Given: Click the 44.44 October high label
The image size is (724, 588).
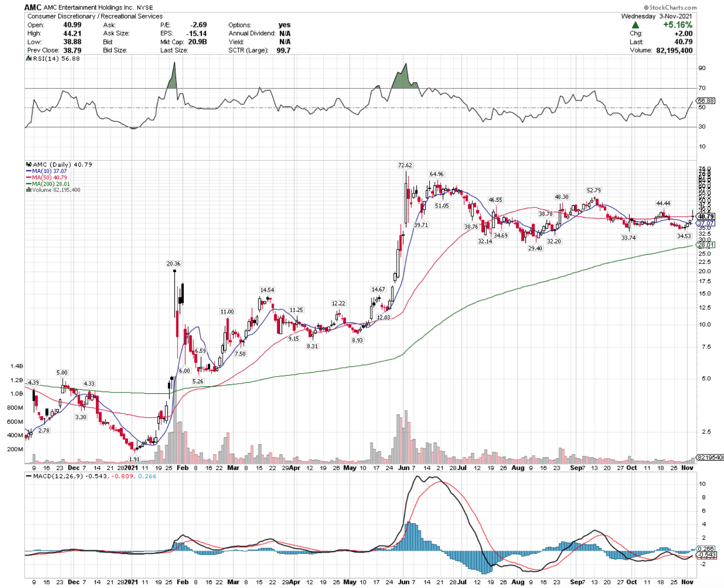Looking at the screenshot, I should tap(663, 203).
